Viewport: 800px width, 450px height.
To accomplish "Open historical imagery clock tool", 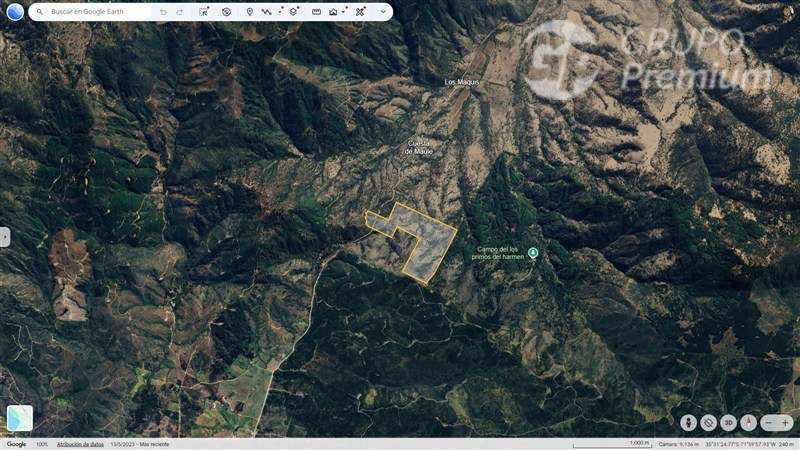I will [227, 12].
